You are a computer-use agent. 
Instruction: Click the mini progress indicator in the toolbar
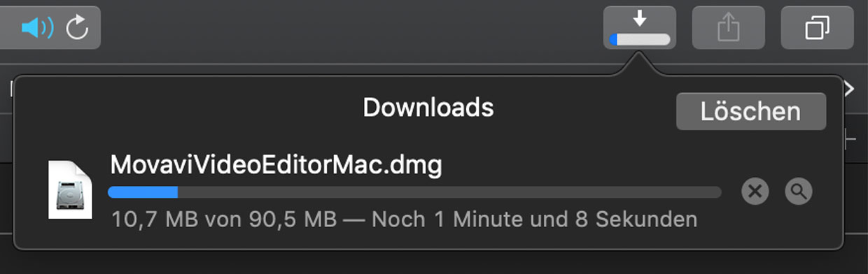[639, 39]
